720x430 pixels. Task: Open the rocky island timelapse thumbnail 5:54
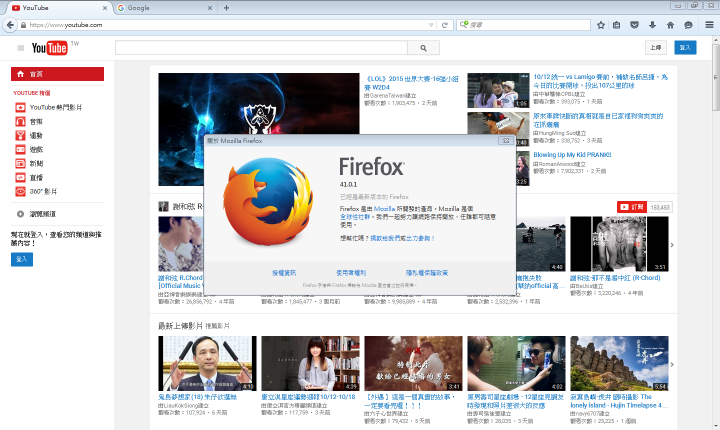tap(619, 363)
